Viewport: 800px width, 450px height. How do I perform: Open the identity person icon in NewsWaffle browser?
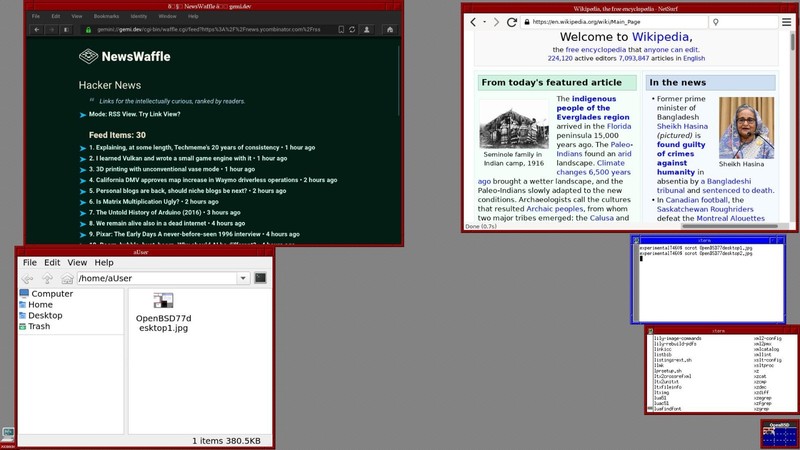coord(366,30)
